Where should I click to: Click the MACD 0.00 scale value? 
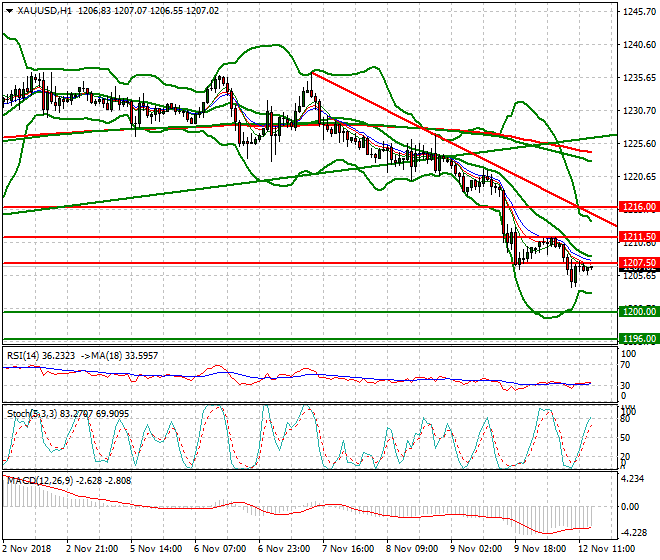[x=631, y=507]
